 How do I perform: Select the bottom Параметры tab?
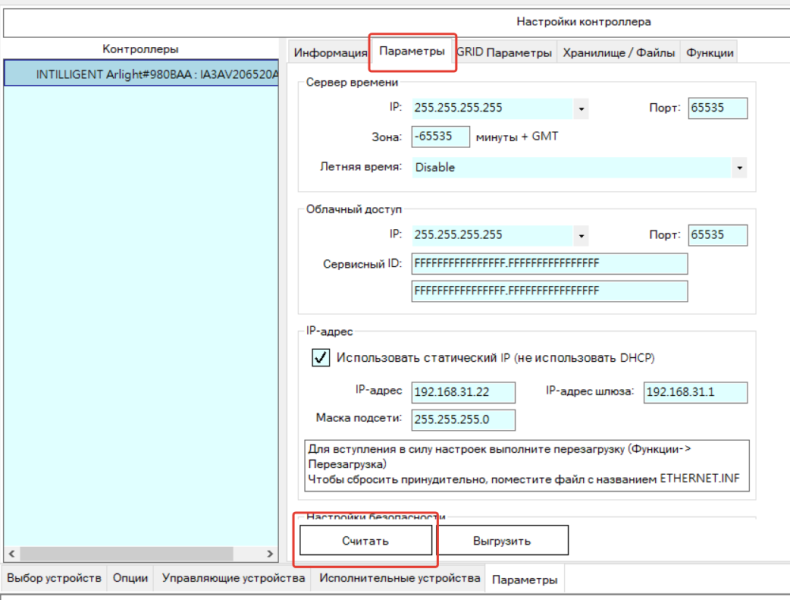coord(524,579)
